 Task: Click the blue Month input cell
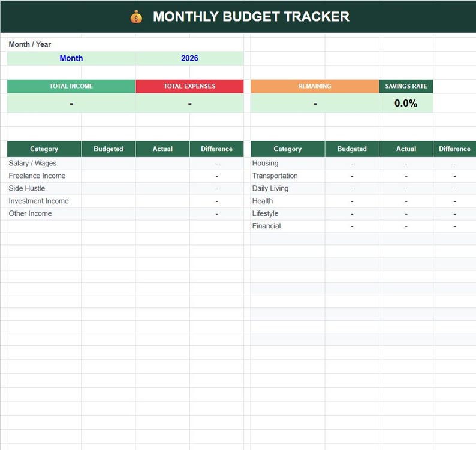pyautogui.click(x=71, y=58)
